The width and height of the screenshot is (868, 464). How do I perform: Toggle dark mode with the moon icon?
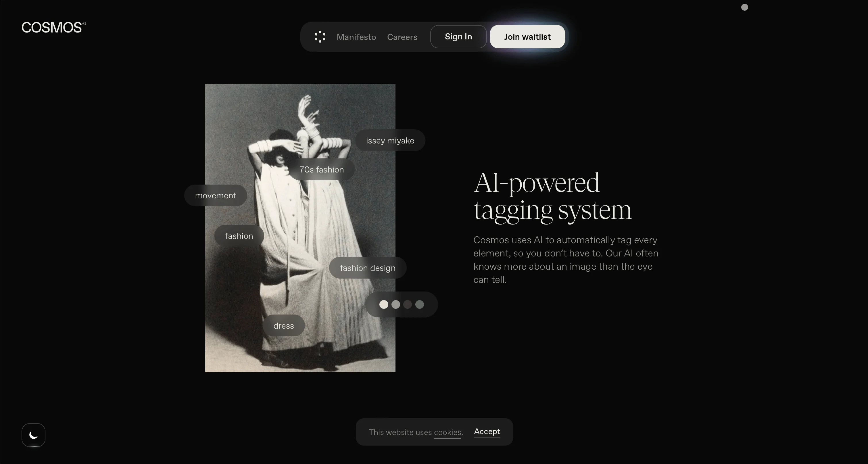pos(33,435)
